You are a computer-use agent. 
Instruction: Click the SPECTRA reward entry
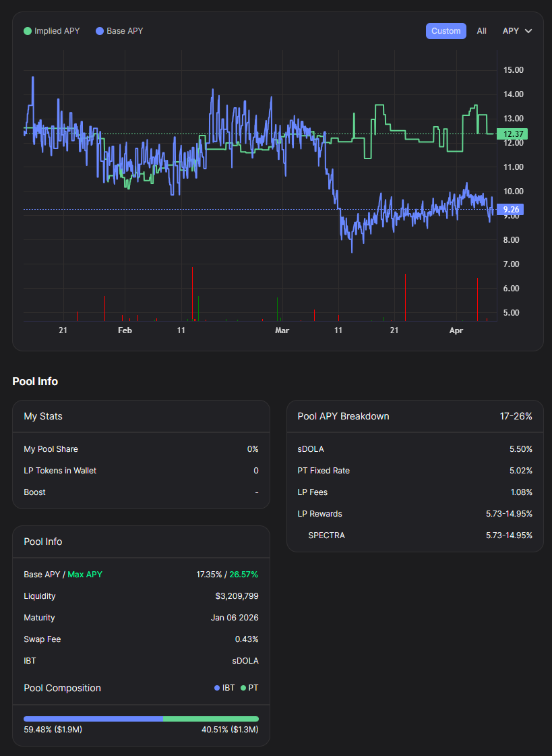[326, 535]
